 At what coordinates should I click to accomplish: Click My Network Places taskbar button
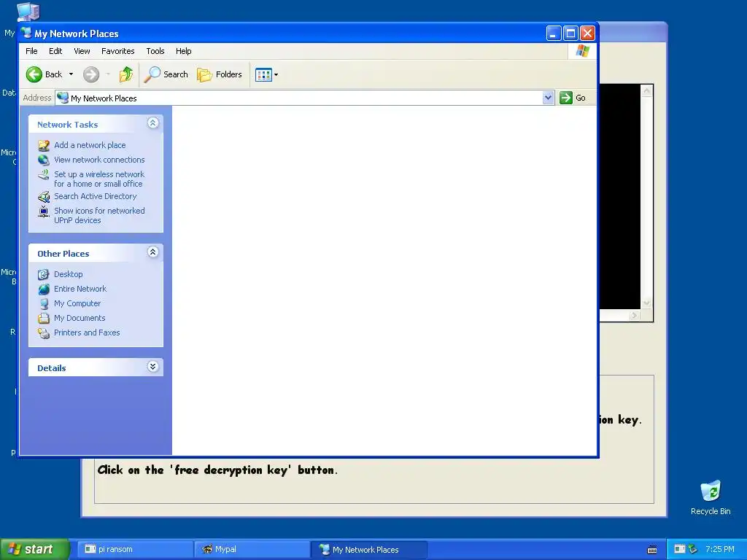pos(369,550)
